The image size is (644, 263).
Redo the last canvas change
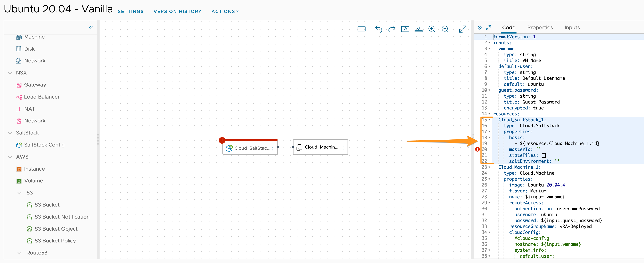[x=392, y=29]
